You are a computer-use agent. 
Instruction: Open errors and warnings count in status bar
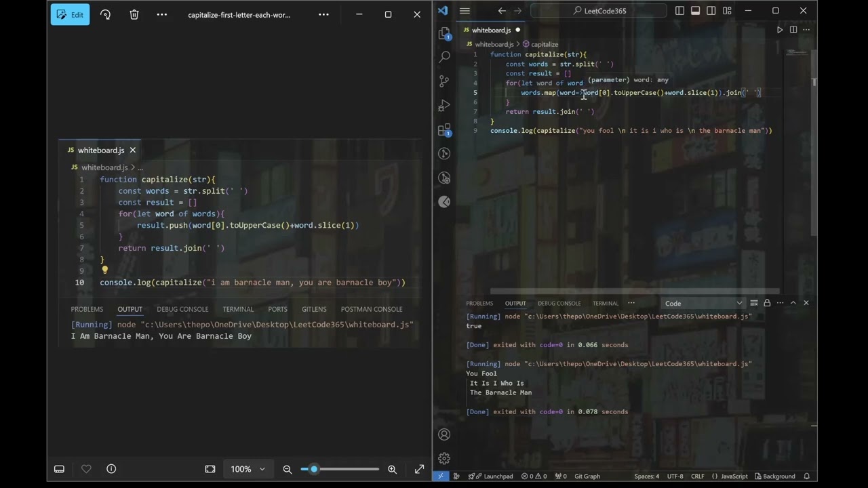pos(533,476)
